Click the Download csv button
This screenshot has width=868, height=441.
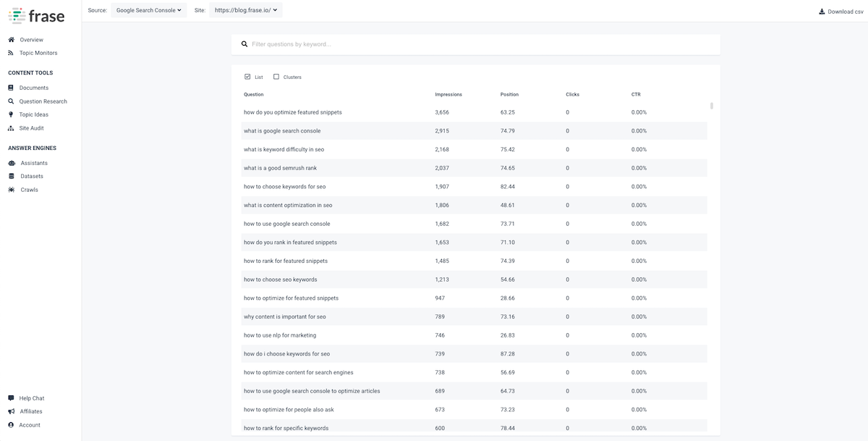841,12
